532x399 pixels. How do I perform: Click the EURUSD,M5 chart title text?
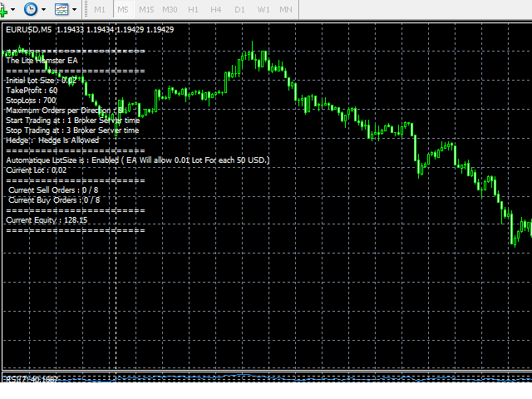point(28,30)
